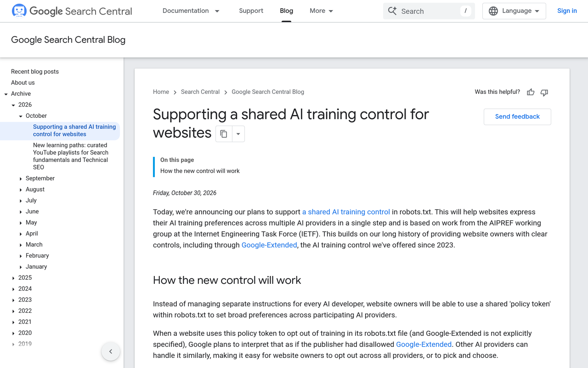Expand the April archive month
588x368 pixels.
[21, 234]
